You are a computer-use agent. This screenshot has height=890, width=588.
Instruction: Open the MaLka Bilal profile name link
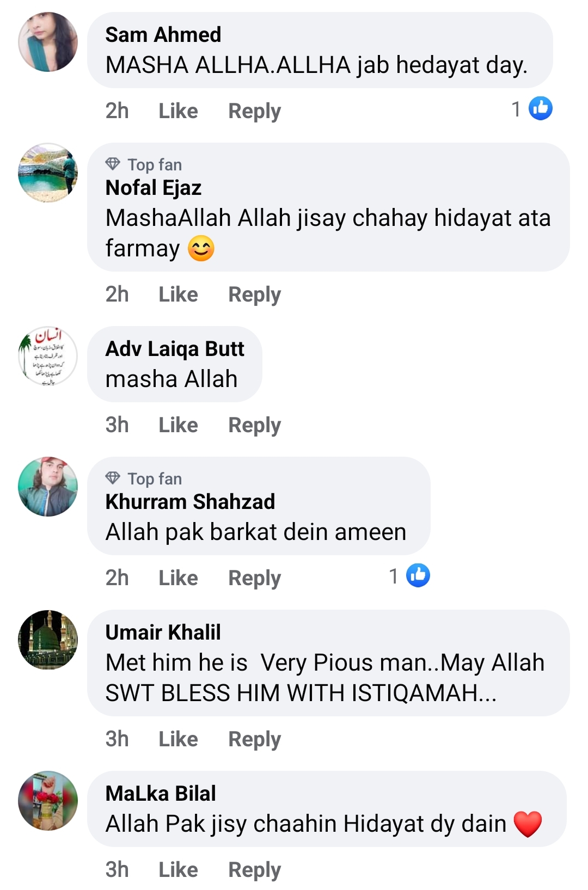161,794
